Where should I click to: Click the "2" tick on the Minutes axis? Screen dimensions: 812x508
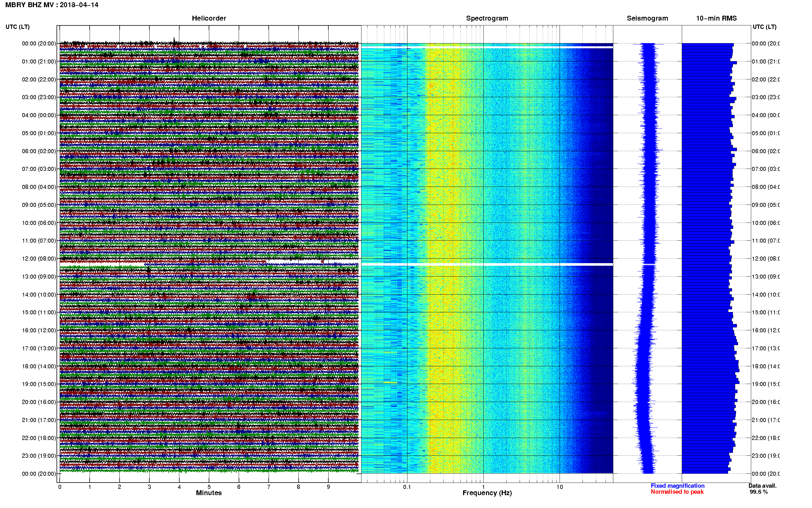[120, 487]
